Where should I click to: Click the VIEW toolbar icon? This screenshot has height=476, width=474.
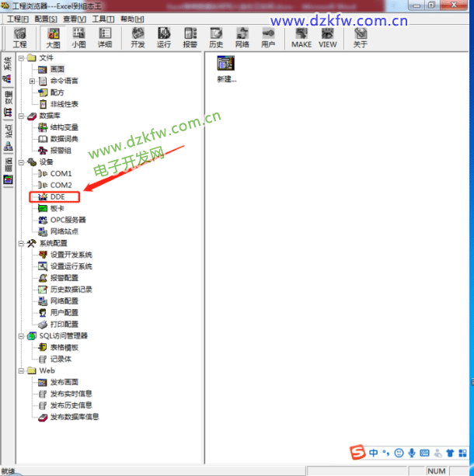click(328, 37)
